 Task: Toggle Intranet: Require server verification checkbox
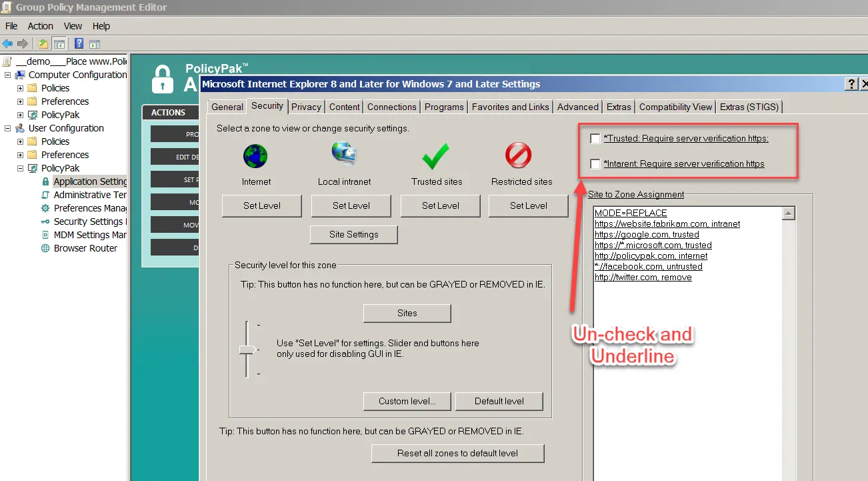click(595, 164)
